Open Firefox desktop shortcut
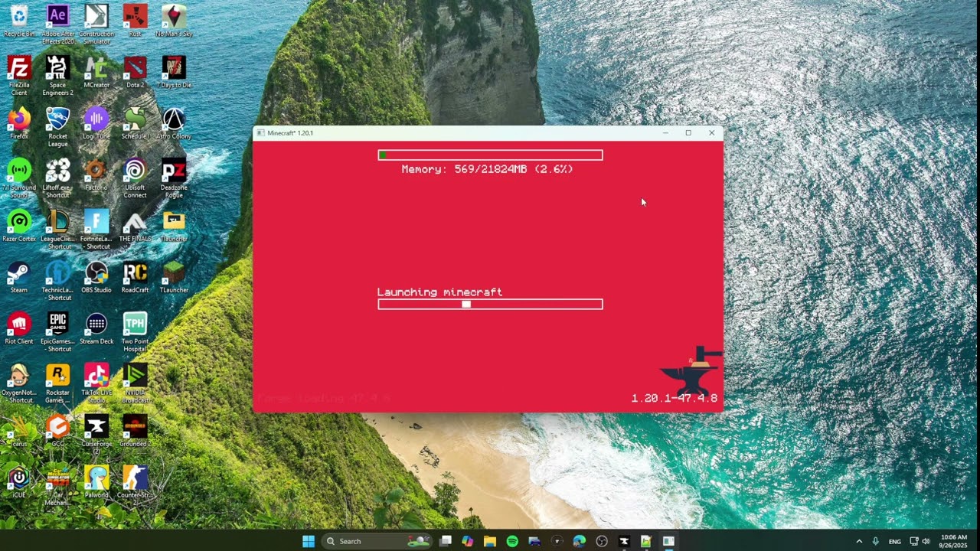Viewport: 980px width, 551px height. [19, 123]
